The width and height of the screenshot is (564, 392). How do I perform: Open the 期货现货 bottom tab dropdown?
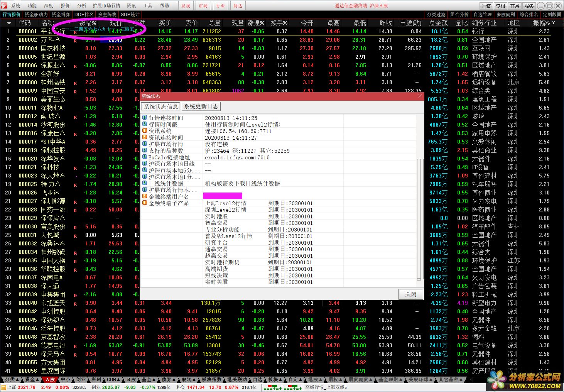[361, 380]
